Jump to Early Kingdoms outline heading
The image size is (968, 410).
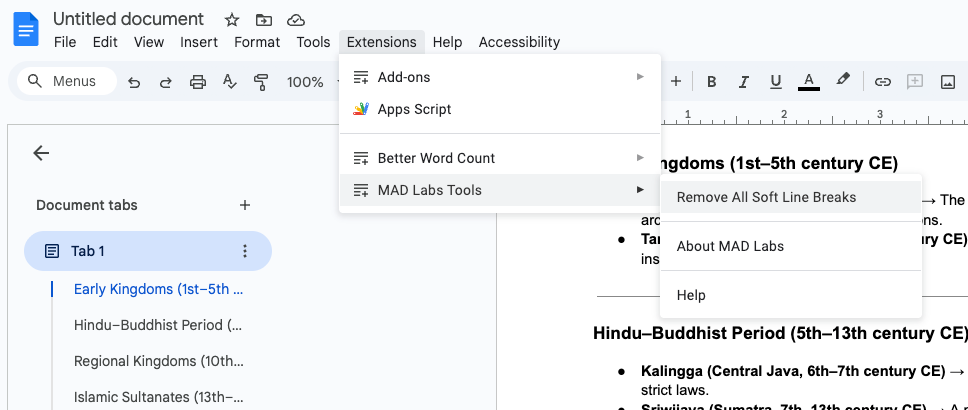click(x=159, y=289)
